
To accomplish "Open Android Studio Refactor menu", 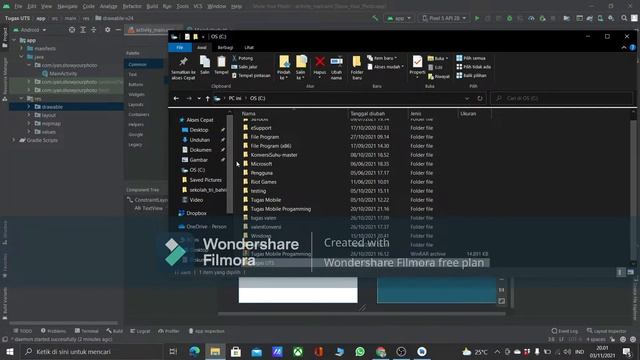I will [x=132, y=7].
